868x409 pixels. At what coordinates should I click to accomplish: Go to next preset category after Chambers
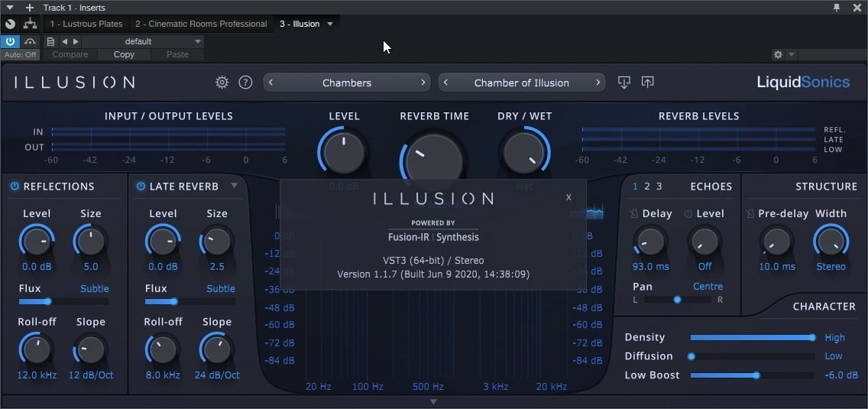tap(423, 83)
